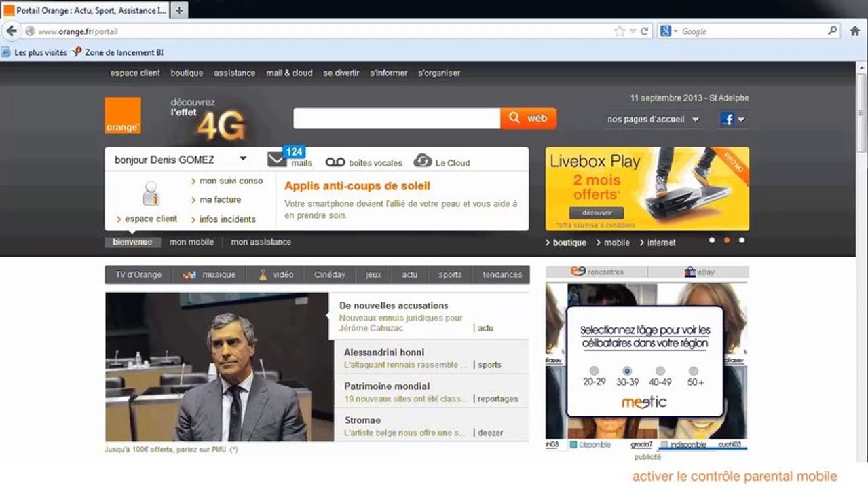The height and width of the screenshot is (489, 868).
Task: Open Stromae article link
Action: [362, 420]
